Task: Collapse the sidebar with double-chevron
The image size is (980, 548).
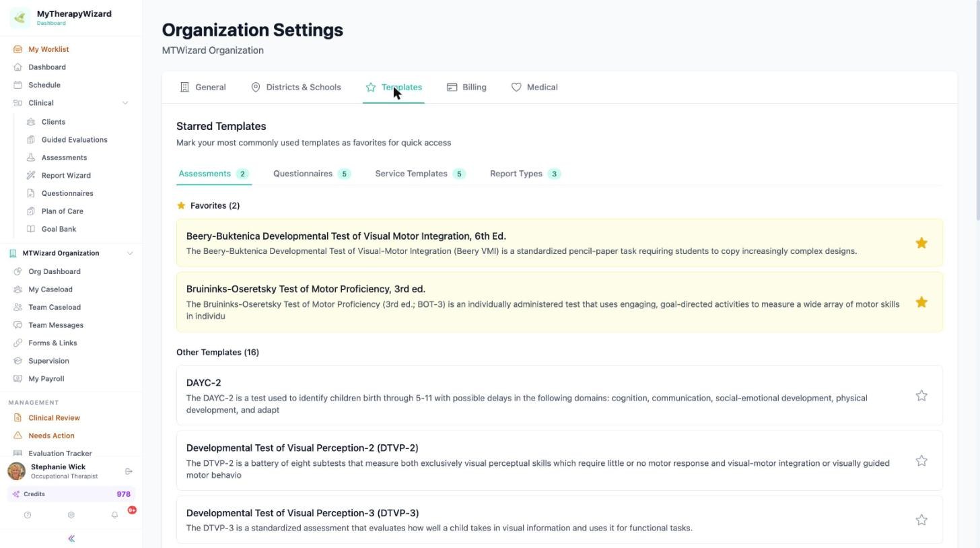Action: pyautogui.click(x=71, y=539)
